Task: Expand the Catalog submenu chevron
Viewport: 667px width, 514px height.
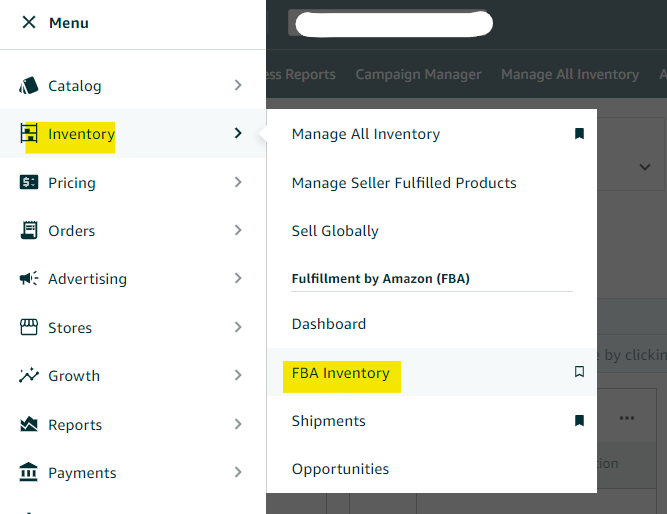Action: [238, 86]
